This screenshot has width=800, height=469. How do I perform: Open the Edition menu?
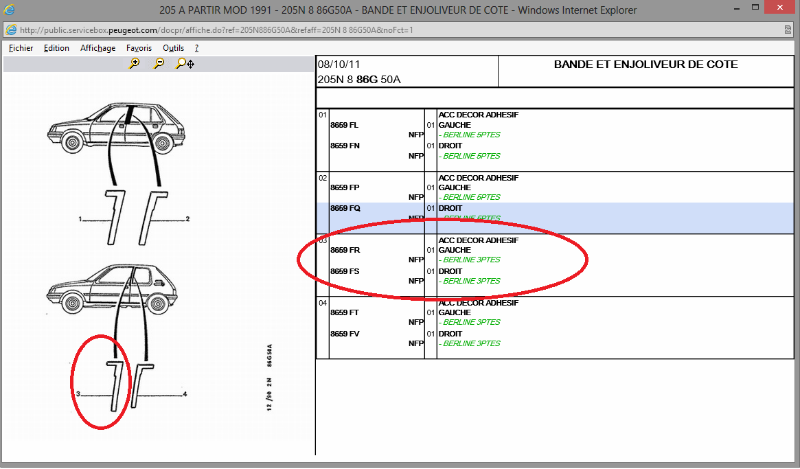[56, 48]
